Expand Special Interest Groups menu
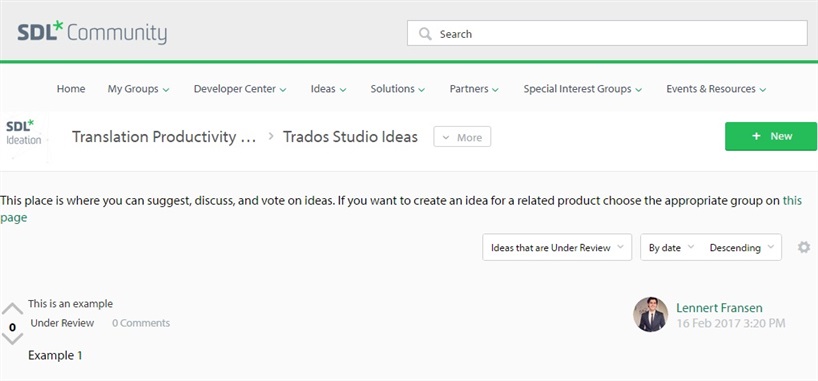Viewport: 818px width, 381px height. (583, 89)
